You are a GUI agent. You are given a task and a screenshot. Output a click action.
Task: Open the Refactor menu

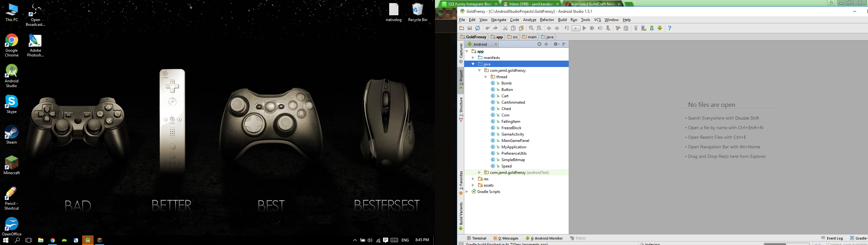pos(547,20)
